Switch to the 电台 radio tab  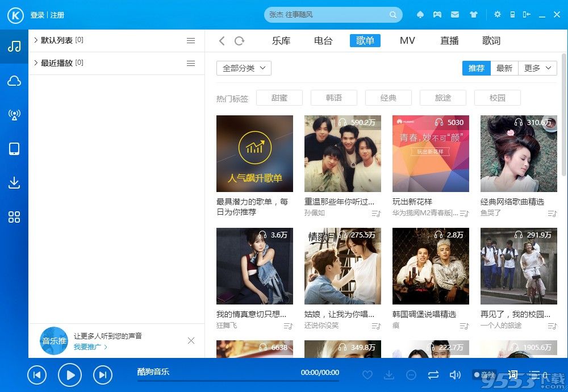click(323, 40)
